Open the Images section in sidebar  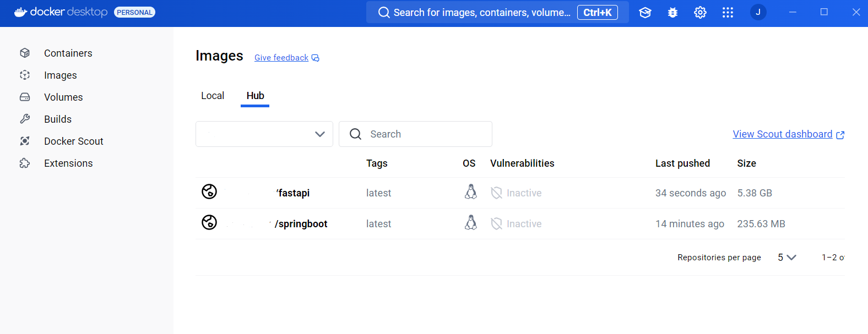tap(60, 75)
